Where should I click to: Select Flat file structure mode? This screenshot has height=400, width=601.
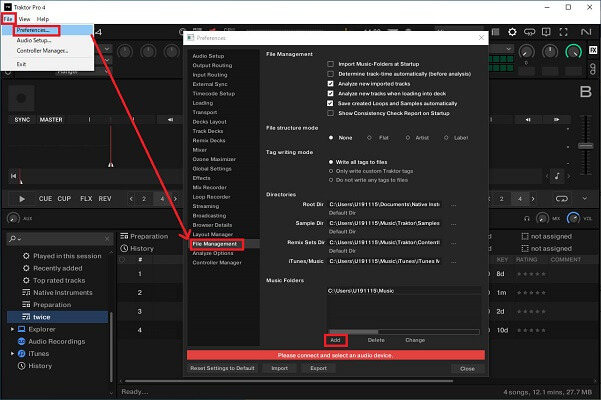pos(369,138)
